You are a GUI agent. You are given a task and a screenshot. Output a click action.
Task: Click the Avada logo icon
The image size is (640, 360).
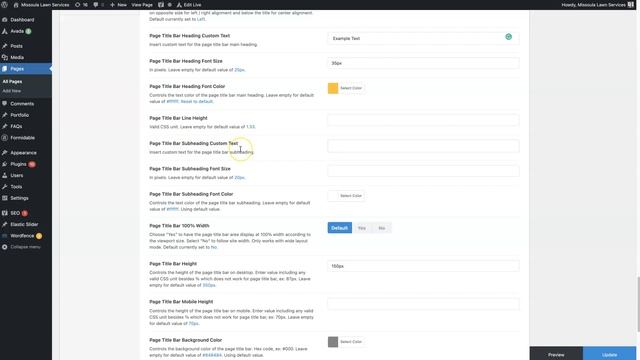coord(4,31)
